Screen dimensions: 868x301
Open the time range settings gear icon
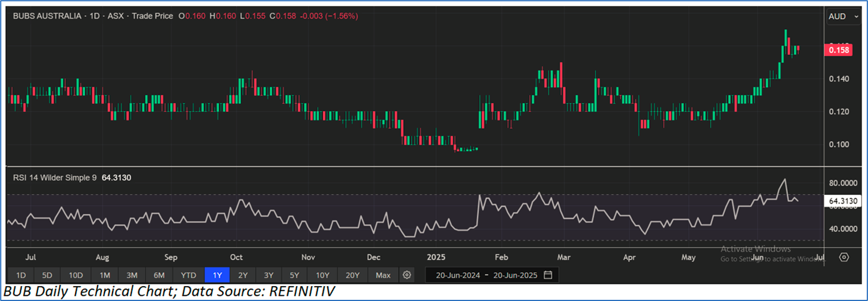click(x=407, y=275)
